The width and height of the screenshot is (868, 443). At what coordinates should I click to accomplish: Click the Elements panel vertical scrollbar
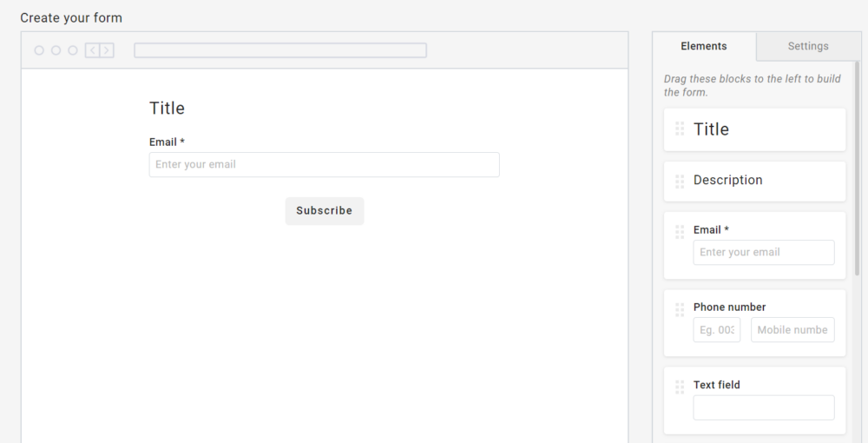pyautogui.click(x=857, y=174)
